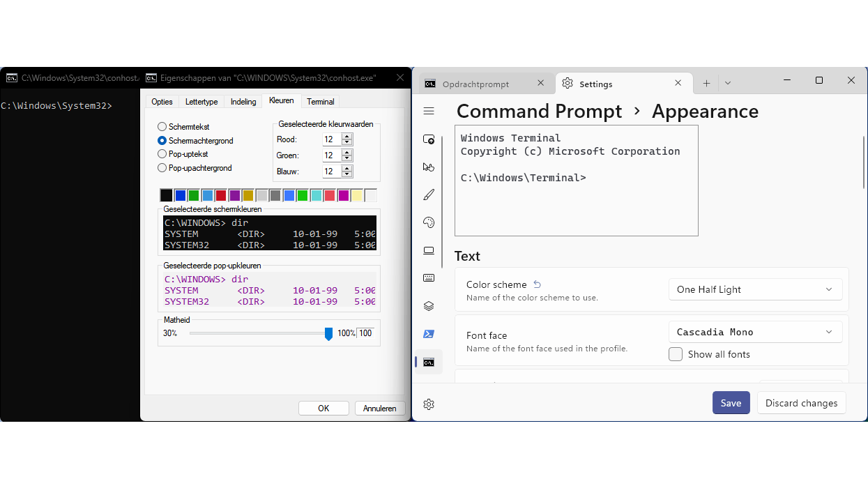868x488 pixels.
Task: Open Startup settings in Terminal sidebar
Action: (429, 139)
